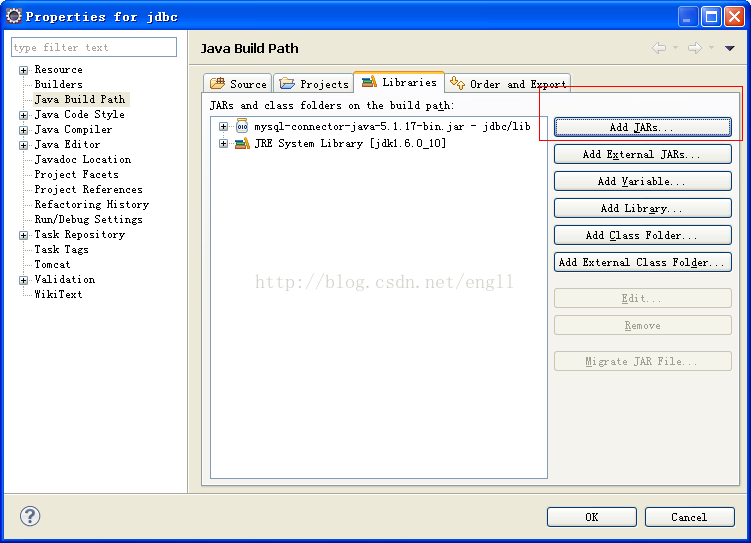The width and height of the screenshot is (751, 543).
Task: Select Task Tags in tree
Action: tap(61, 249)
